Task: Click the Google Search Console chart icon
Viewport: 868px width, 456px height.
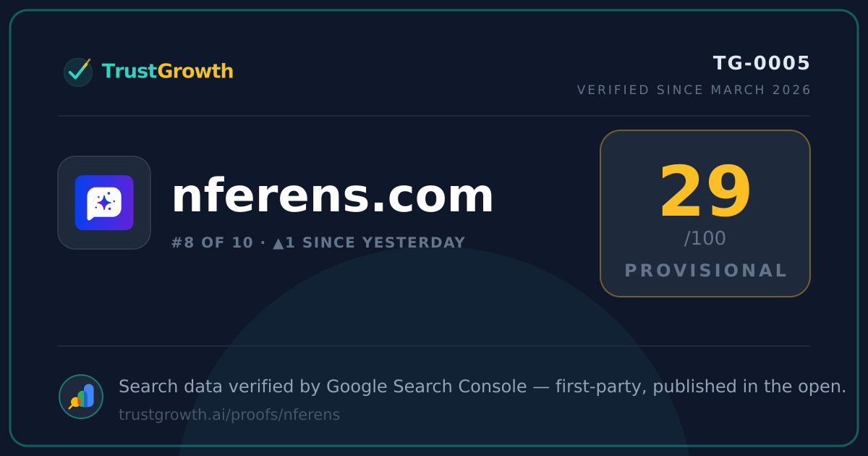Action: point(81,397)
